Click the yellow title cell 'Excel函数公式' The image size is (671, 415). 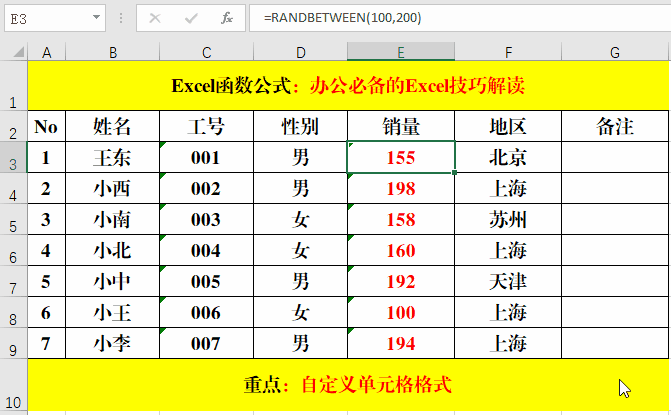pos(348,86)
